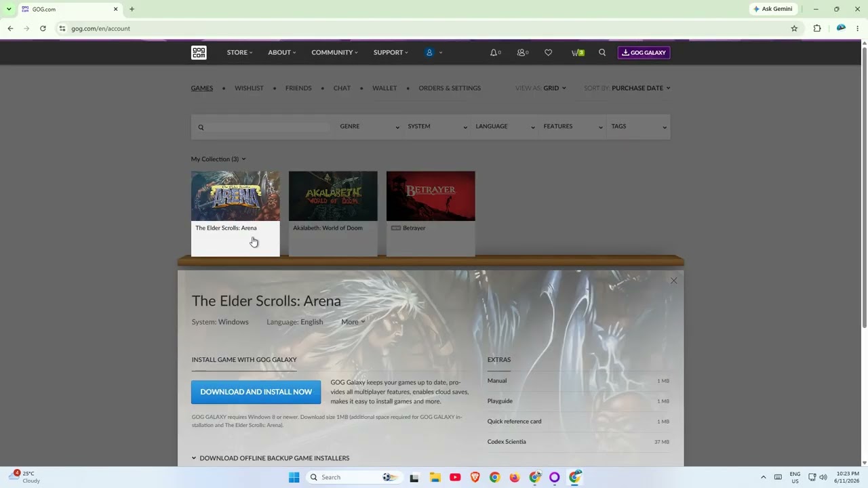This screenshot has width=868, height=488.
Task: Open the FEATURES filter dropdown
Action: (x=572, y=127)
